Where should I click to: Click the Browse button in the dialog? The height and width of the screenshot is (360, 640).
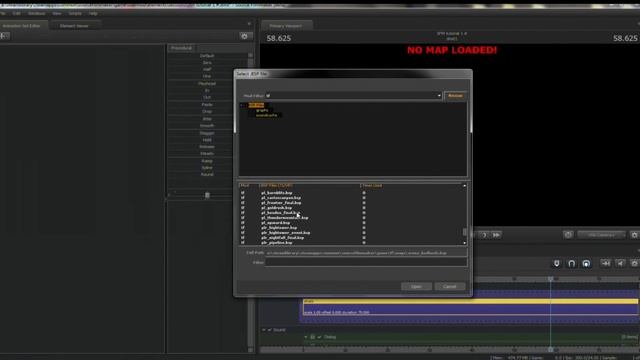coord(456,96)
